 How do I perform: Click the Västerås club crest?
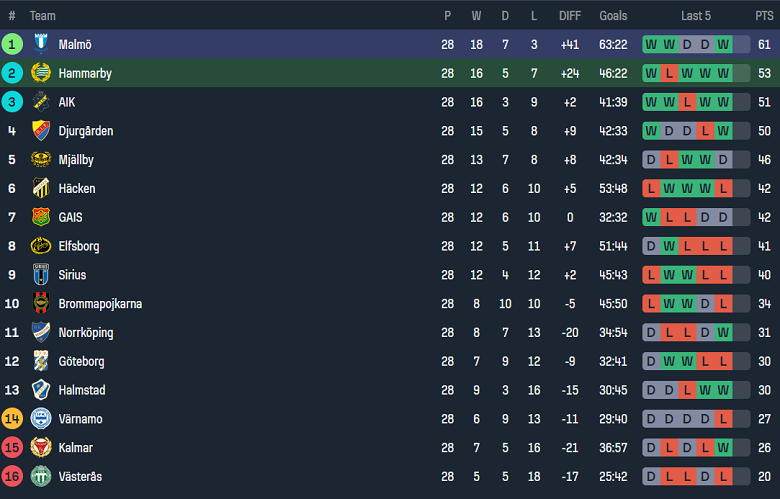click(x=41, y=477)
